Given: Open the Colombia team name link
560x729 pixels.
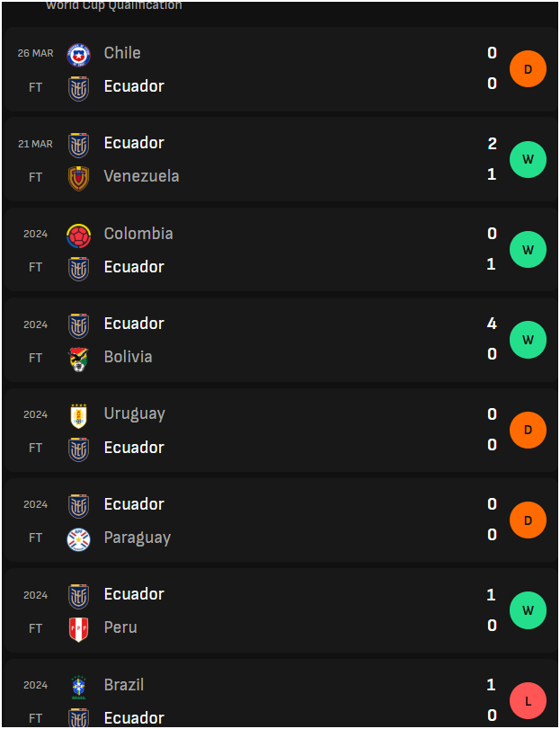Looking at the screenshot, I should [x=138, y=234].
